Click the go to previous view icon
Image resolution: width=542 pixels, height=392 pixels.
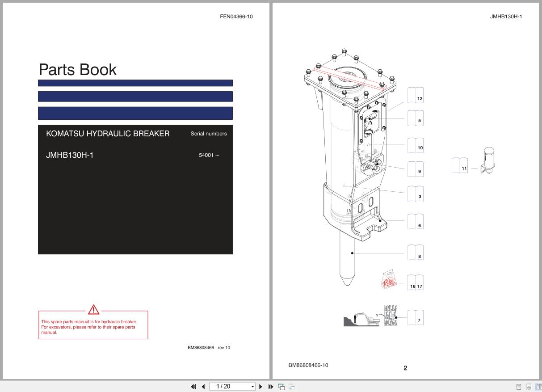coord(282,387)
